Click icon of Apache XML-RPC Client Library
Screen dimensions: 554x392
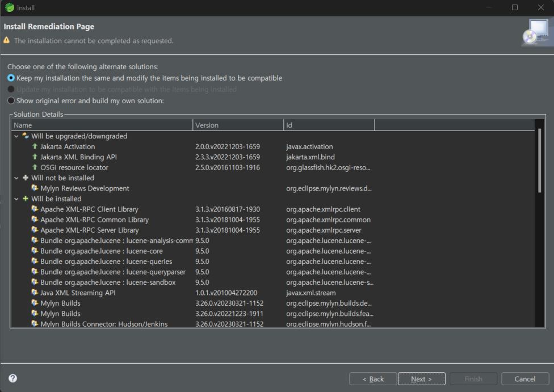35,209
